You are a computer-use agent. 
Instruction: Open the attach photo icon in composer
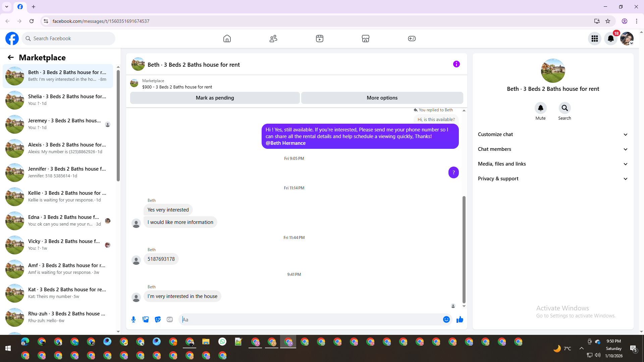point(146,319)
